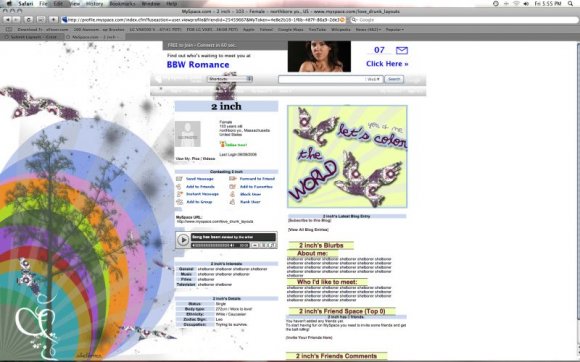This screenshot has height=362, width=580.
Task: Expand the Web search scope dropdown
Action: tap(373, 79)
